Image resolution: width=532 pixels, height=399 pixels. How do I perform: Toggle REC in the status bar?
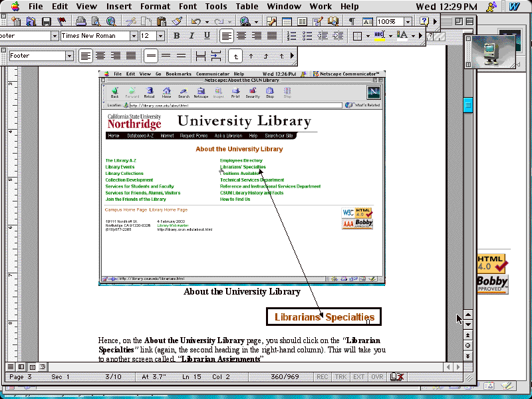tap(323, 377)
